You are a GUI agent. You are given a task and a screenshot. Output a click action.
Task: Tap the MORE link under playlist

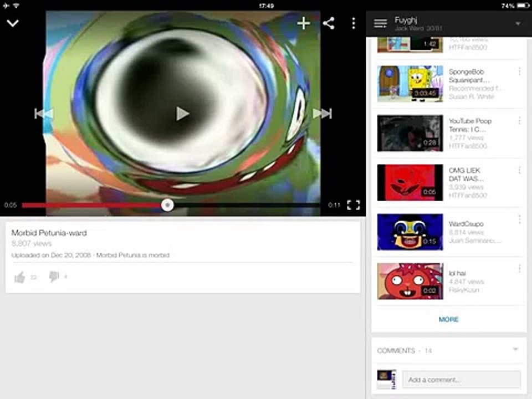pos(448,319)
